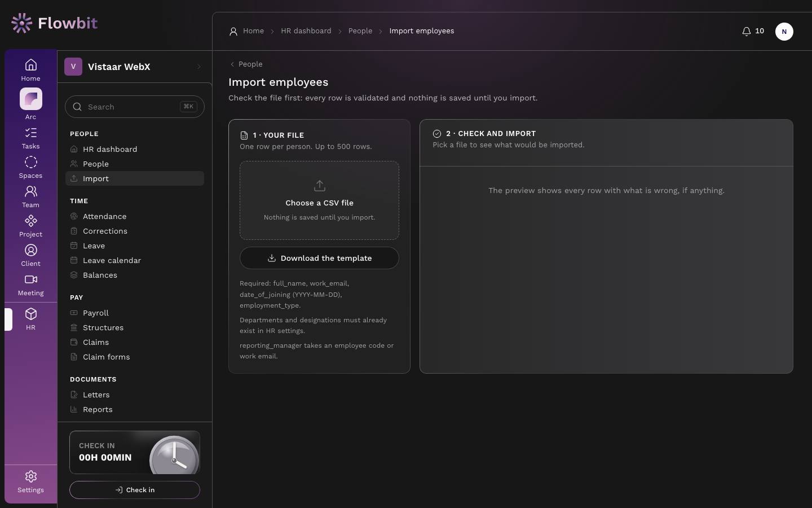This screenshot has height=508, width=812.
Task: Open Leave in the sidebar
Action: click(x=135, y=246)
